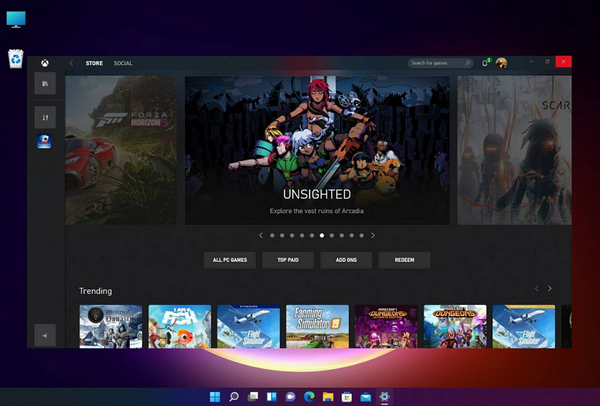The image size is (600, 406).
Task: Click the back arrow beside STORE
Action: pyautogui.click(x=71, y=63)
